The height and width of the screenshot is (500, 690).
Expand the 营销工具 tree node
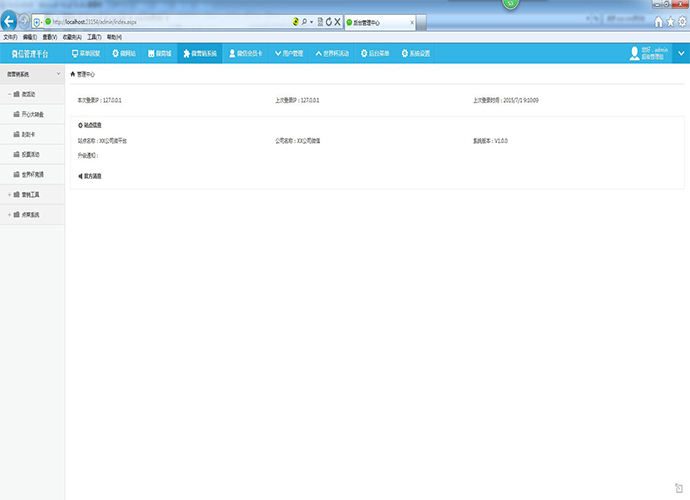pos(9,194)
